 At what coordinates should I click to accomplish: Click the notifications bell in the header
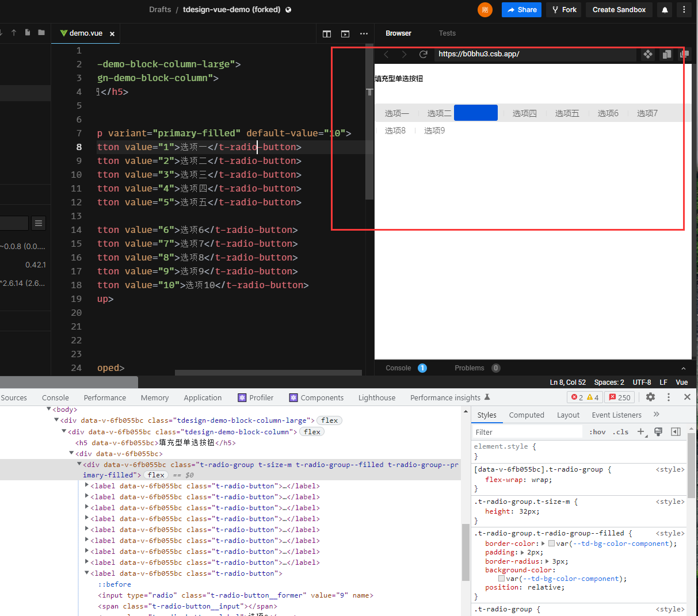(664, 10)
